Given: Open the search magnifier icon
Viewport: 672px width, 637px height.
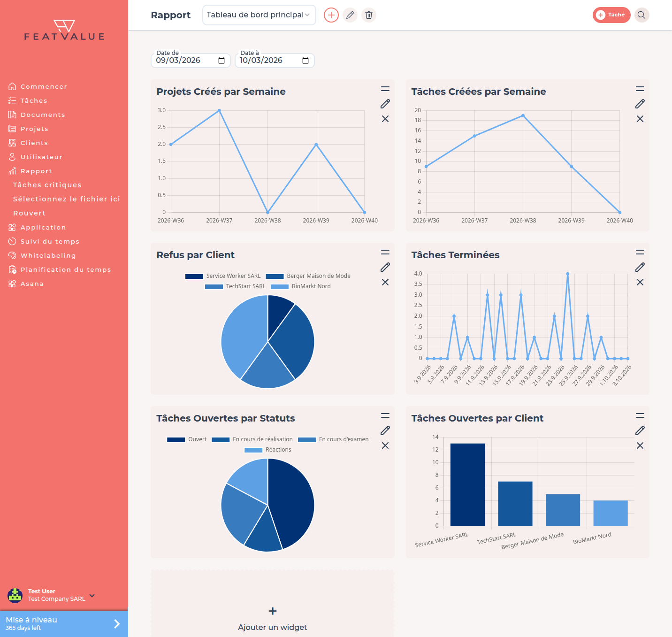Looking at the screenshot, I should click(x=641, y=15).
